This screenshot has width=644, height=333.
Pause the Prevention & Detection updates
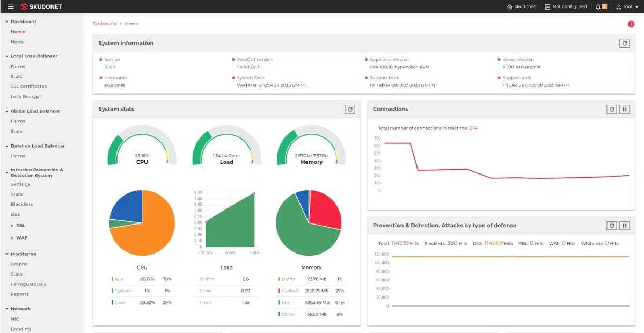[625, 226]
